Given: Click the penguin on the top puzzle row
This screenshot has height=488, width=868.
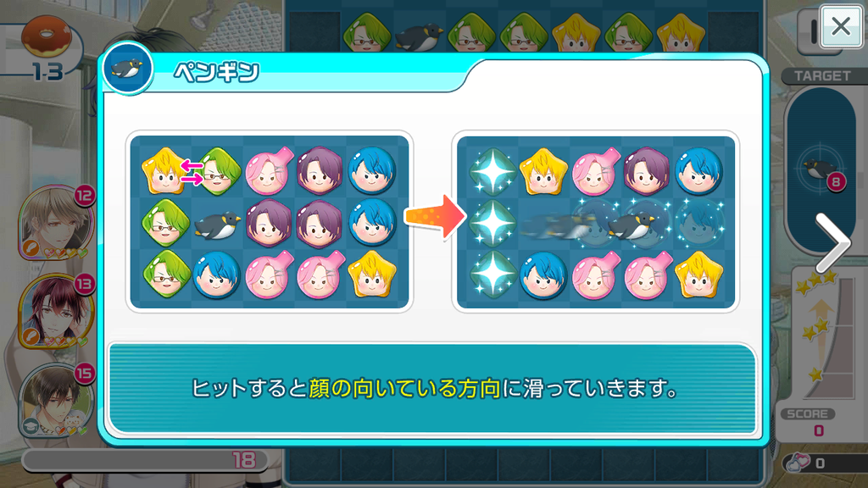Looking at the screenshot, I should pos(420,36).
